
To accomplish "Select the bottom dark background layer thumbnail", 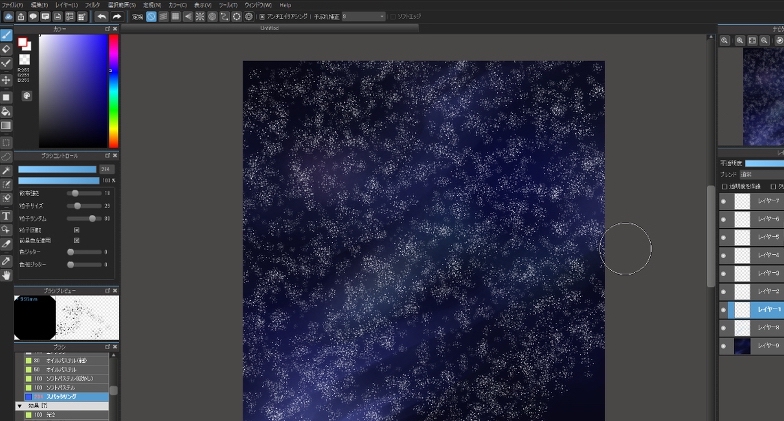I will [742, 346].
